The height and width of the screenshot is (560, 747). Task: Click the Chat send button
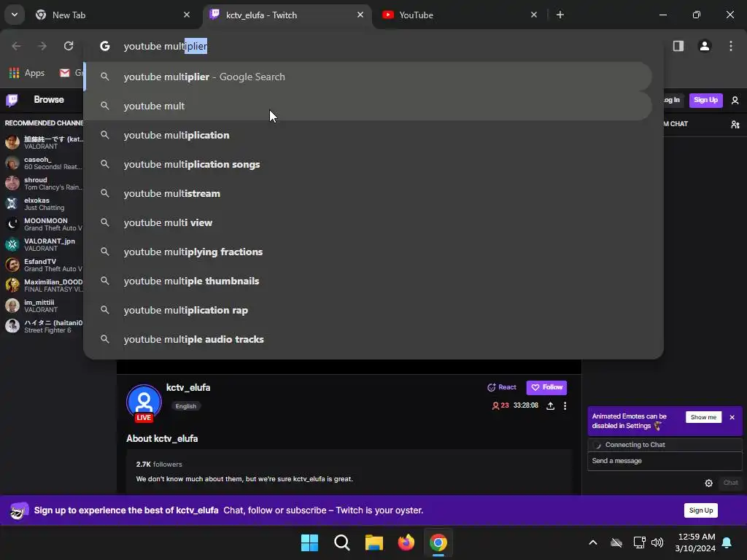click(x=730, y=483)
